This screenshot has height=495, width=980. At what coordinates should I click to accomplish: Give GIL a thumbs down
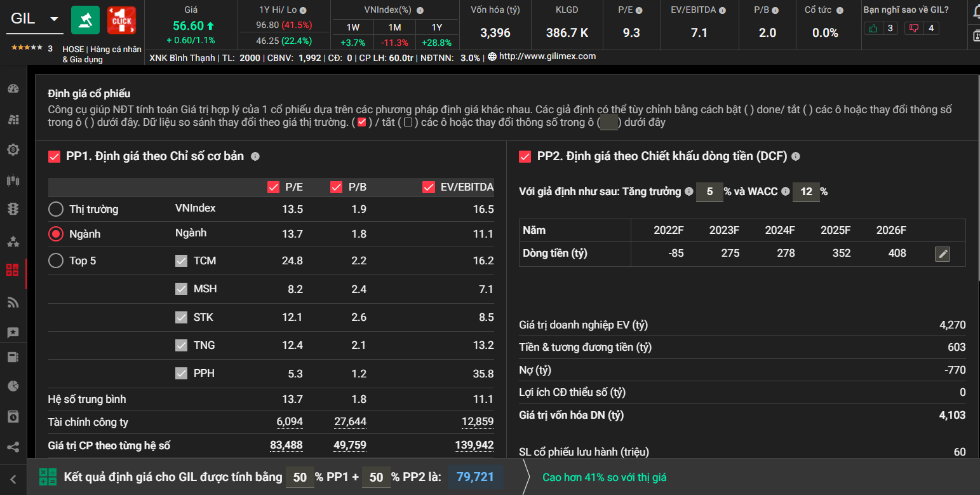914,28
